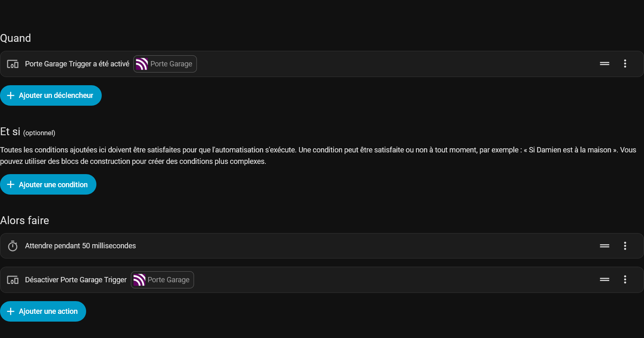644x338 pixels.
Task: Click the timer icon of wait action
Action: point(13,246)
